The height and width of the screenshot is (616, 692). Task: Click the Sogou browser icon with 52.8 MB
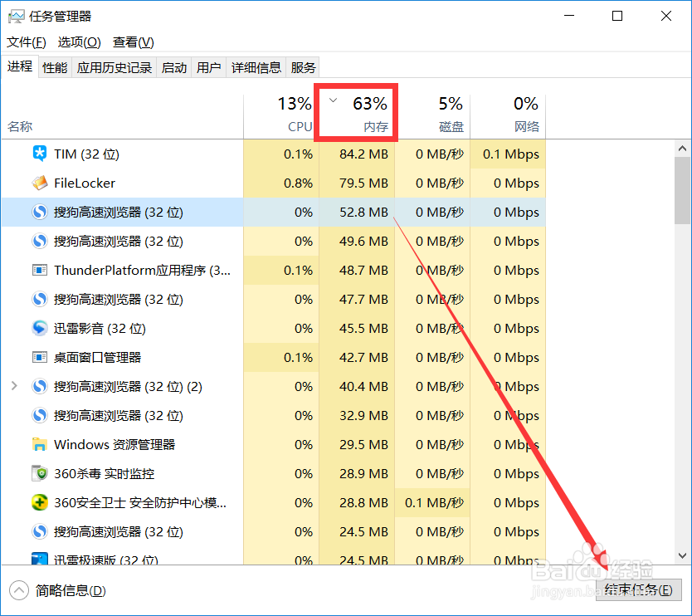(x=40, y=212)
